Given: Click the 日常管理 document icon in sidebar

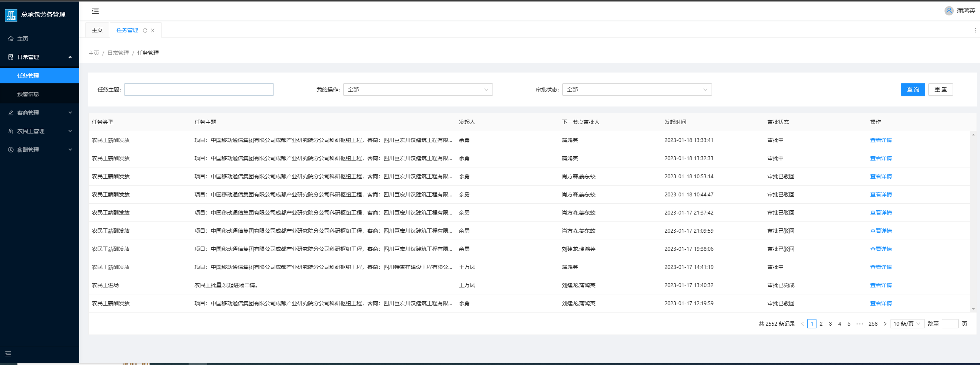Looking at the screenshot, I should [x=11, y=57].
